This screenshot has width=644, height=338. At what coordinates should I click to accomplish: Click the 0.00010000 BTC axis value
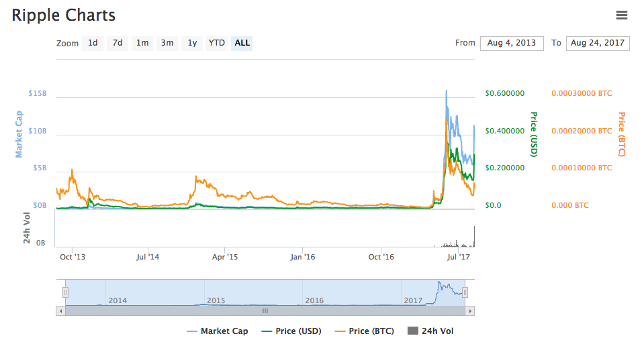coord(582,168)
